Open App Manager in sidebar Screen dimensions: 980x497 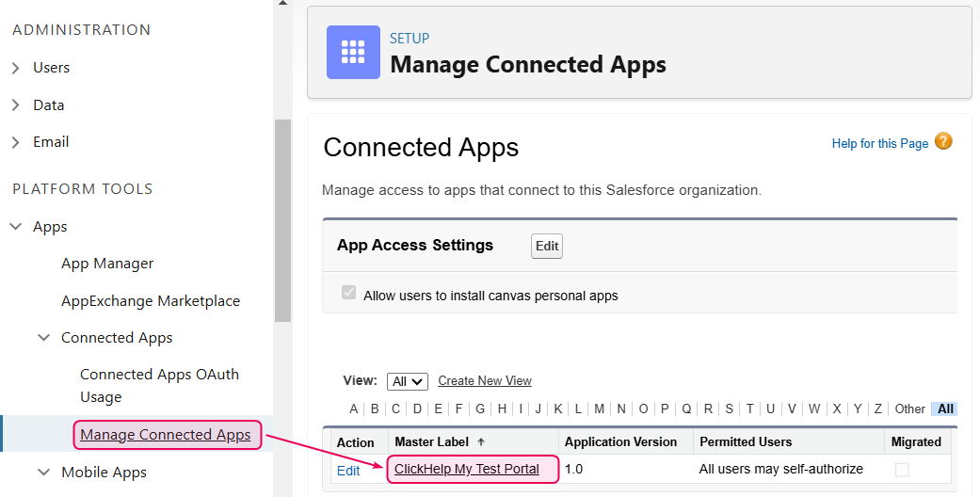click(107, 264)
